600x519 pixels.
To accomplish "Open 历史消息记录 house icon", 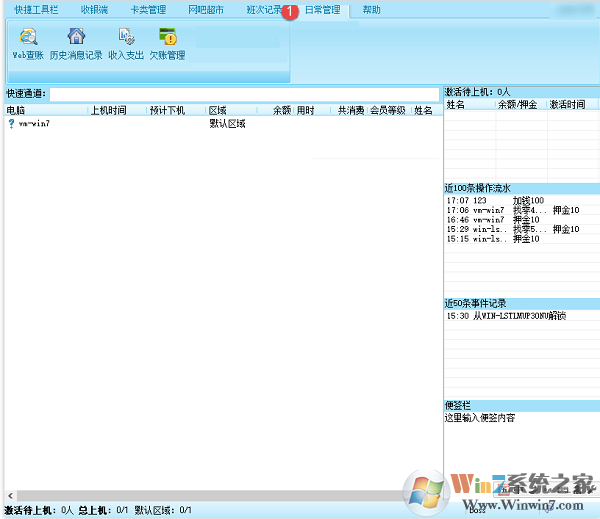I will (x=76, y=36).
